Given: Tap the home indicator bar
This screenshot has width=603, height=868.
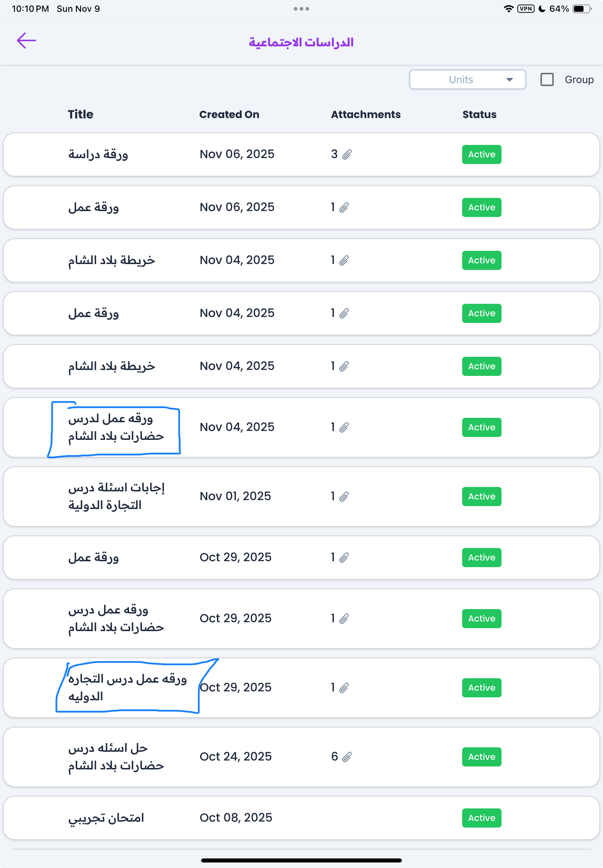Looking at the screenshot, I should point(301,860).
